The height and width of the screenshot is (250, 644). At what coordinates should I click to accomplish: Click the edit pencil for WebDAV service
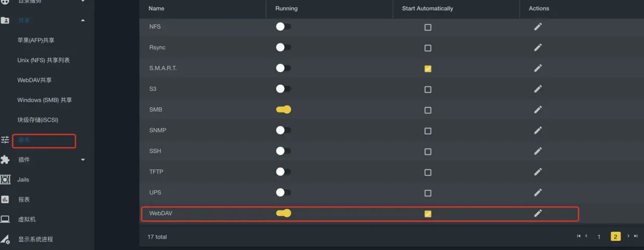[x=538, y=213]
